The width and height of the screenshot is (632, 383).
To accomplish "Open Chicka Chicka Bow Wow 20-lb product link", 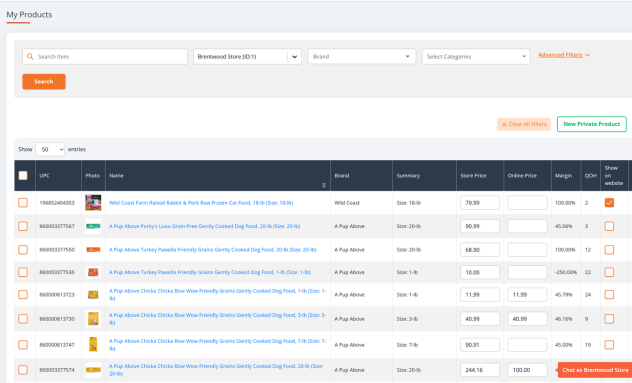I will 216,370.
